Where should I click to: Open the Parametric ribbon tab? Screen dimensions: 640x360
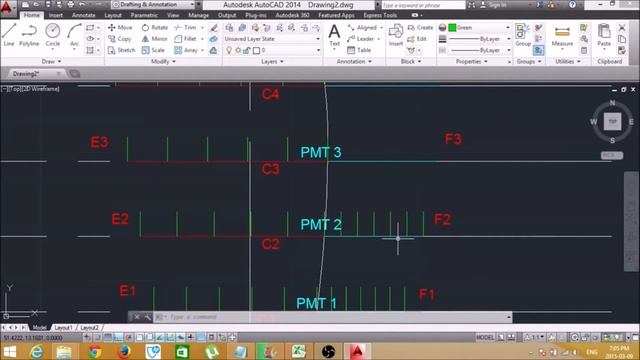coord(144,15)
